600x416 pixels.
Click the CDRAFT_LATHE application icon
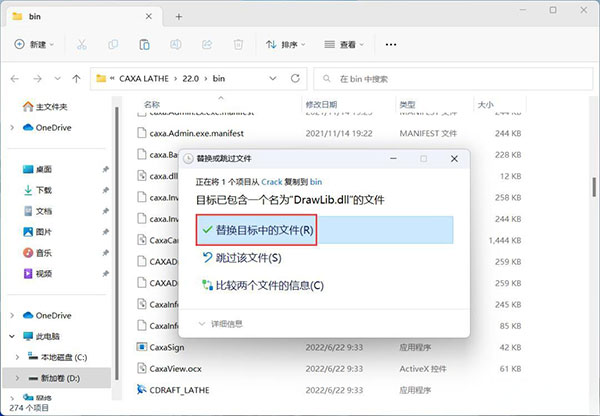coord(142,390)
